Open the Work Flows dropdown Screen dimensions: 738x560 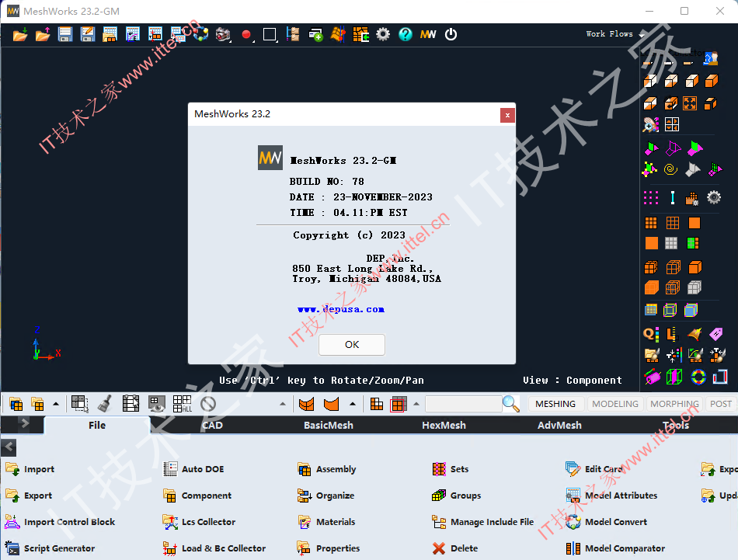pyautogui.click(x=614, y=34)
